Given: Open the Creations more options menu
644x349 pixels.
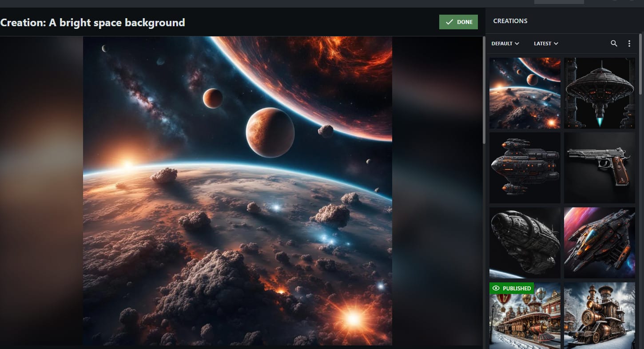Looking at the screenshot, I should click(629, 44).
